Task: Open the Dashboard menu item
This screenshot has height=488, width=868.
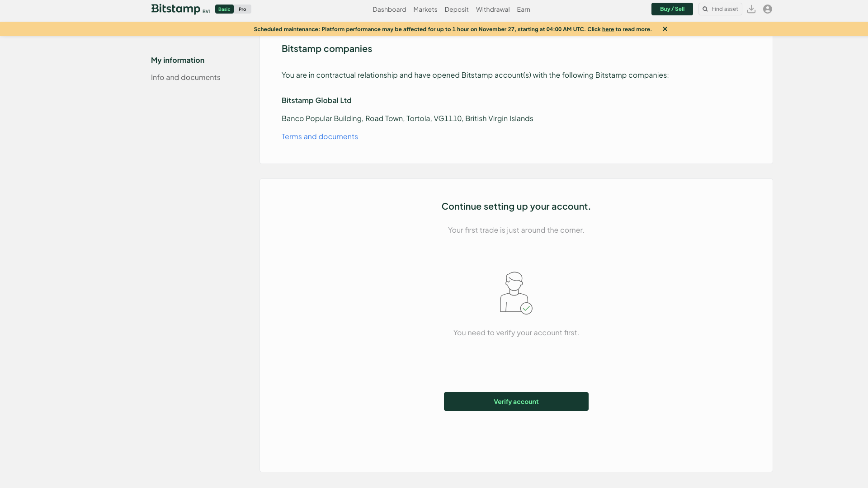Action: 389,9
